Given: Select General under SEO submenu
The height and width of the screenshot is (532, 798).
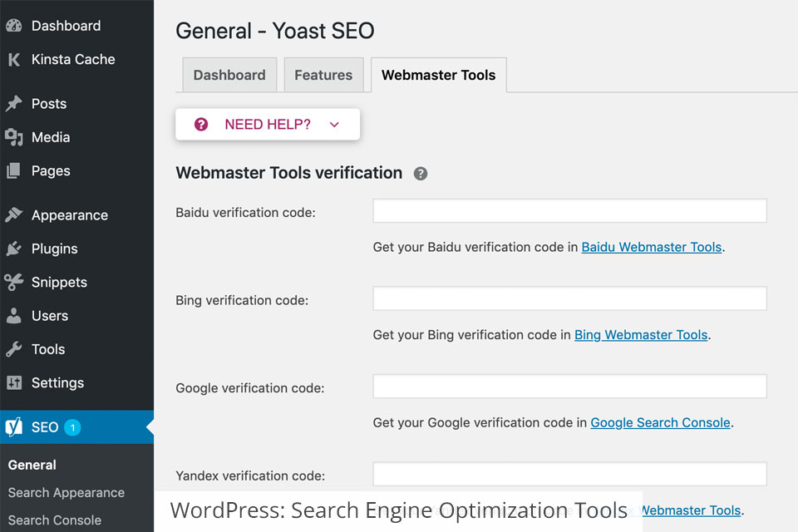Looking at the screenshot, I should pos(32,465).
